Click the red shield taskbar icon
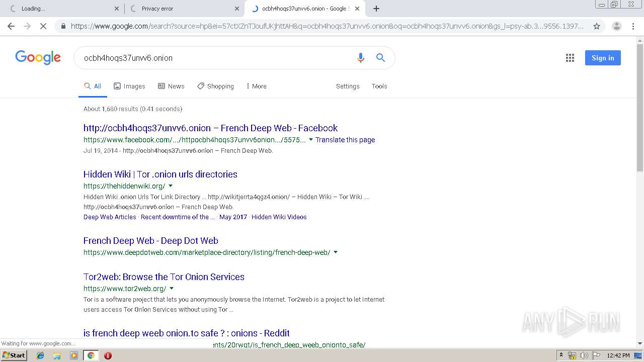Image resolution: width=644 pixels, height=362 pixels. point(108,355)
